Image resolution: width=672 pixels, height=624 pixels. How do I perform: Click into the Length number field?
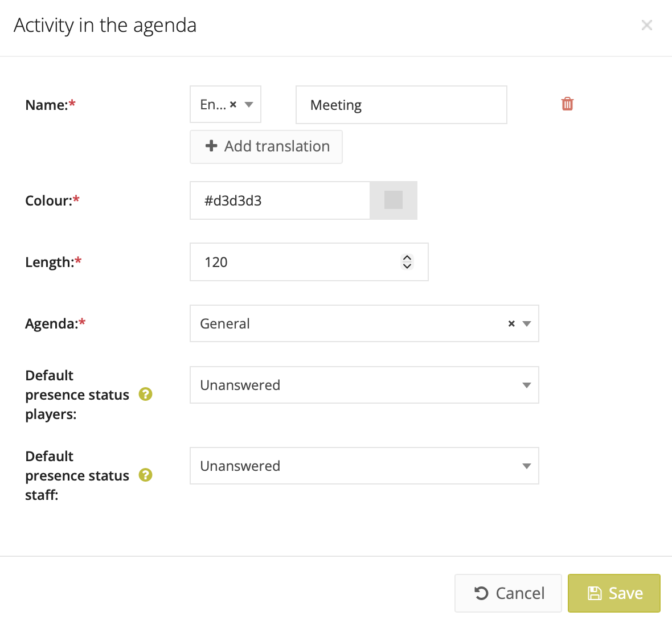pyautogui.click(x=296, y=262)
